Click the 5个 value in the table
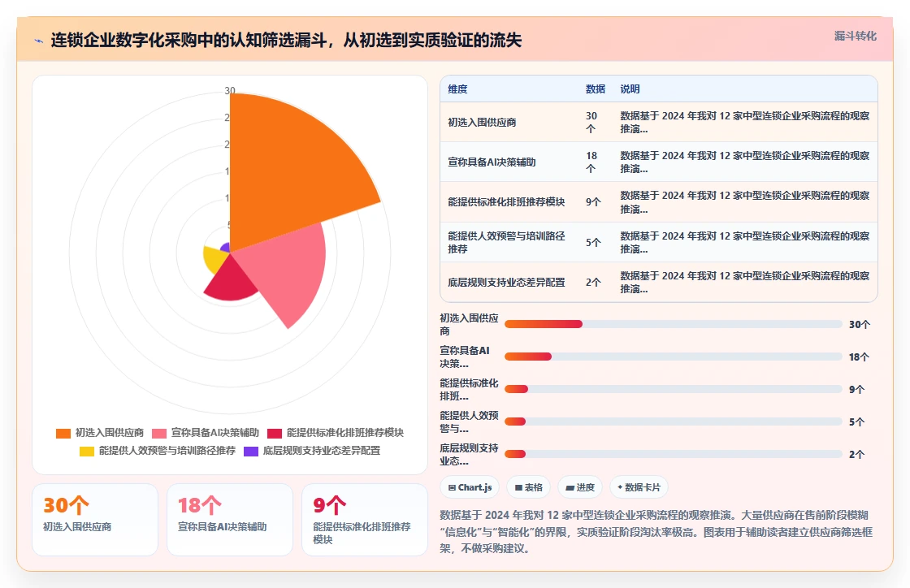 click(x=593, y=242)
